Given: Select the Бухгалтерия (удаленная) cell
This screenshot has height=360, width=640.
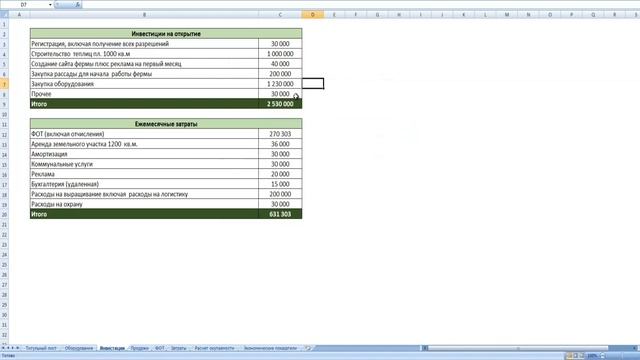Looking at the screenshot, I should (x=144, y=184).
